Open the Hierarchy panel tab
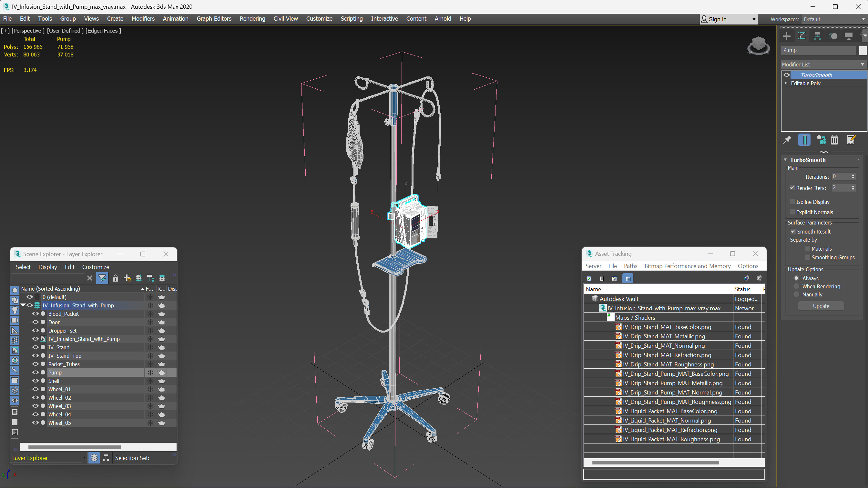The height and width of the screenshot is (488, 868). pos(817,36)
